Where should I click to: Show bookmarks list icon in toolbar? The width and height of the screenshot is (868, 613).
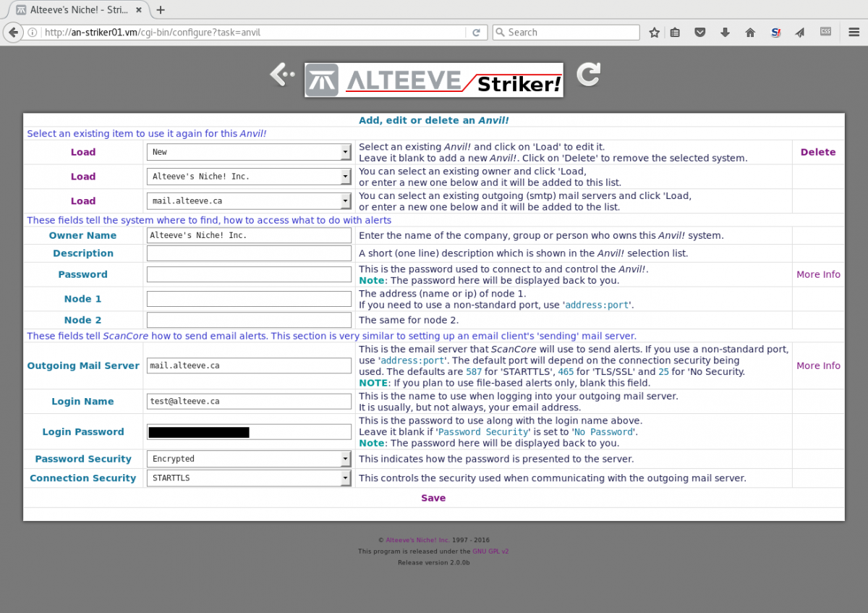coord(675,33)
